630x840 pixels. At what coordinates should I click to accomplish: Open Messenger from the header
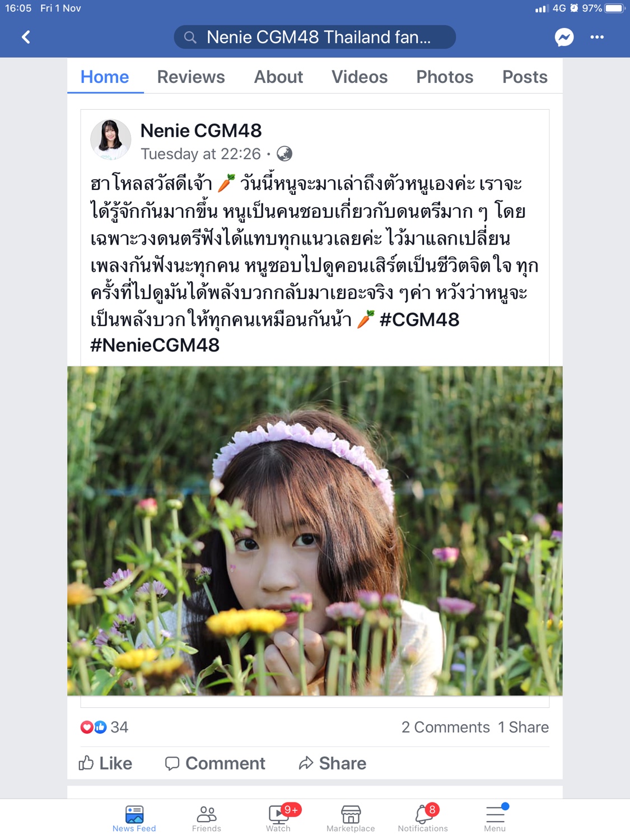click(564, 37)
